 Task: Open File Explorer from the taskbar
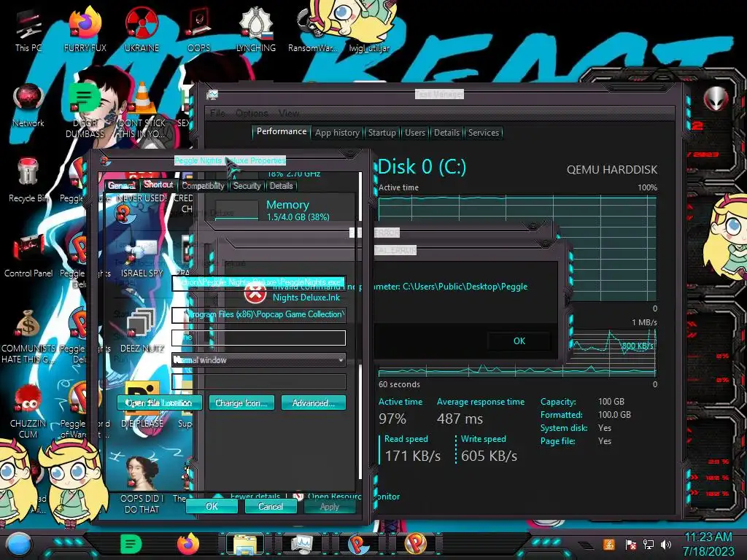pyautogui.click(x=245, y=544)
